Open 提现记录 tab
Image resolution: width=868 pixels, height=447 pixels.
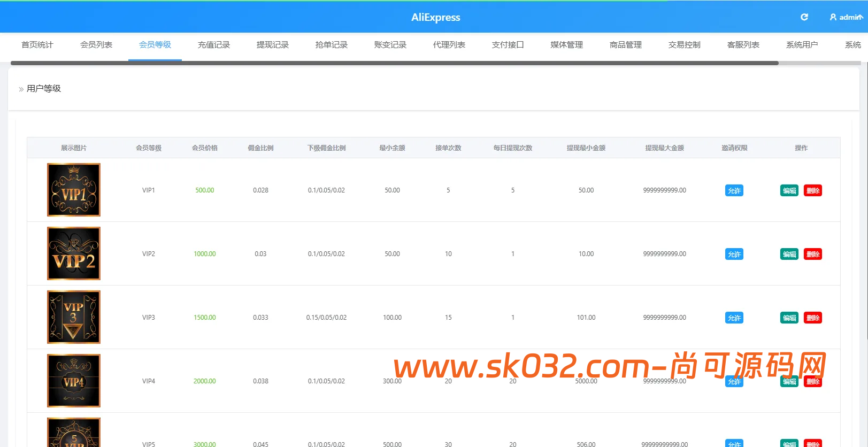point(273,45)
